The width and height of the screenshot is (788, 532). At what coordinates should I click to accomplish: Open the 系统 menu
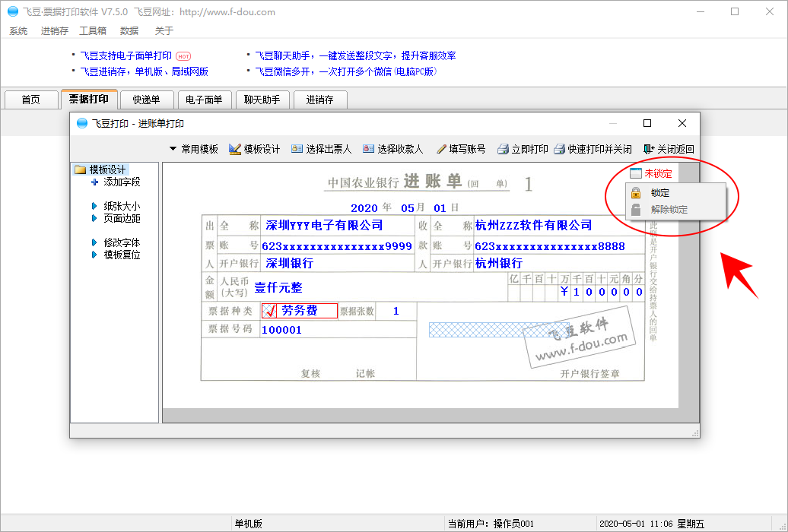pos(18,31)
